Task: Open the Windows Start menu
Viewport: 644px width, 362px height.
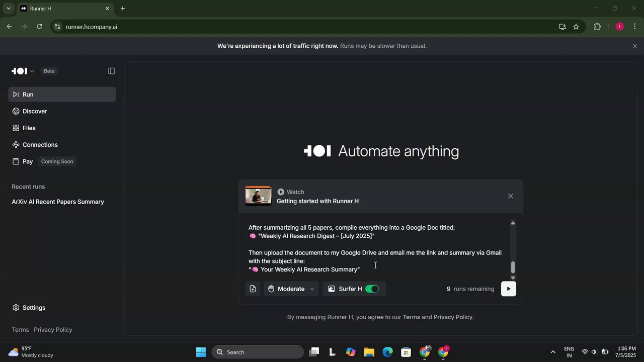Action: (x=201, y=352)
